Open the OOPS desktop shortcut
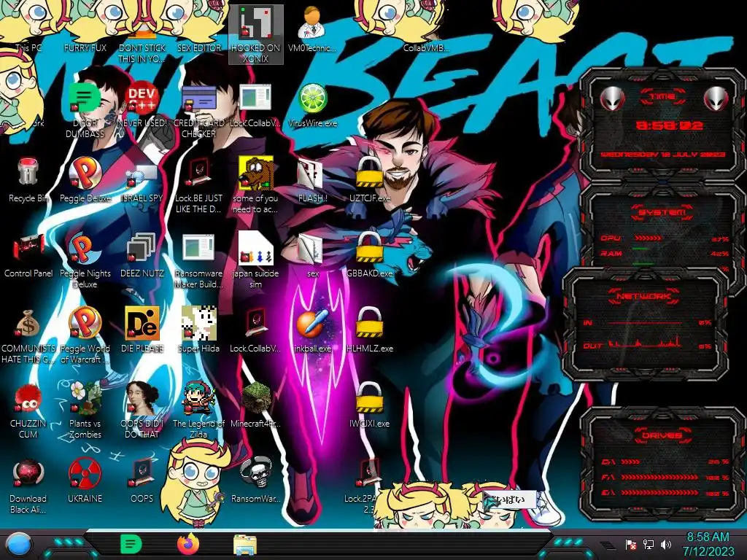747x560 pixels. (x=142, y=480)
